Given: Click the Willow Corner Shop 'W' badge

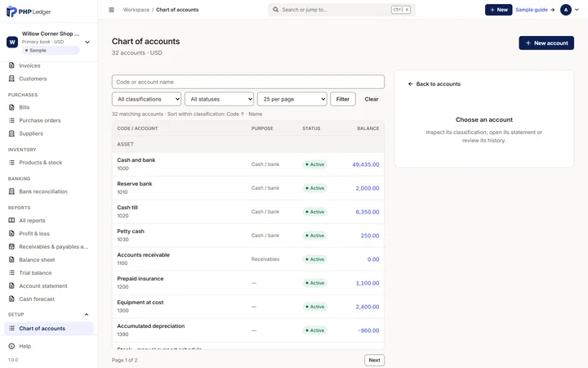Looking at the screenshot, I should [12, 42].
